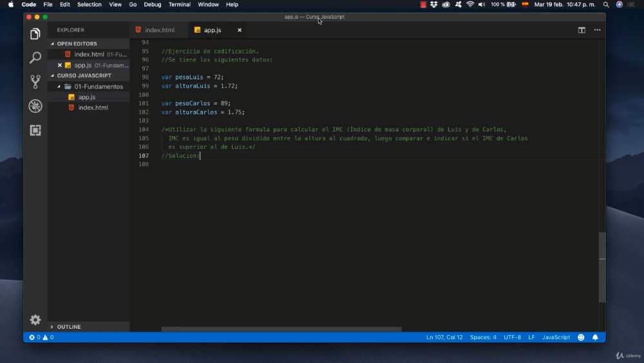The image size is (644, 363).
Task: Click the horizontal editor scrollbar
Action: pos(281,329)
